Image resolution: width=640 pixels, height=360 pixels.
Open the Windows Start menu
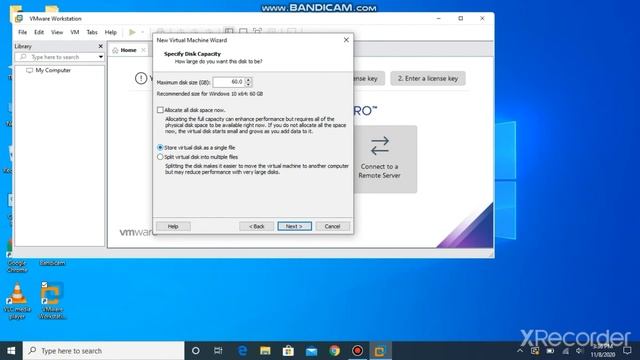[11, 351]
